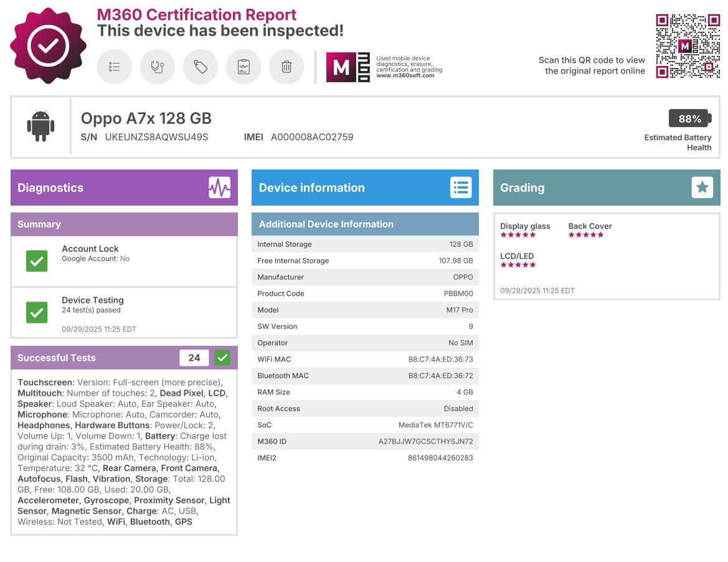Click the Display glass star rating
This screenshot has width=728, height=562.
click(518, 235)
